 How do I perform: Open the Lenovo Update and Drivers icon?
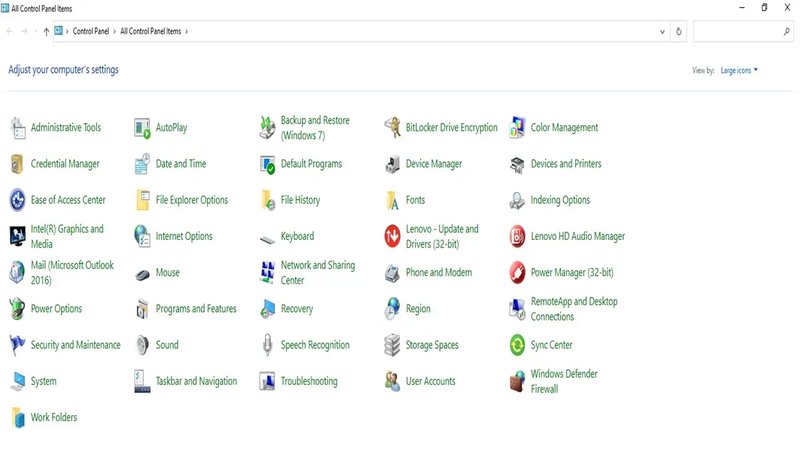coord(392,236)
